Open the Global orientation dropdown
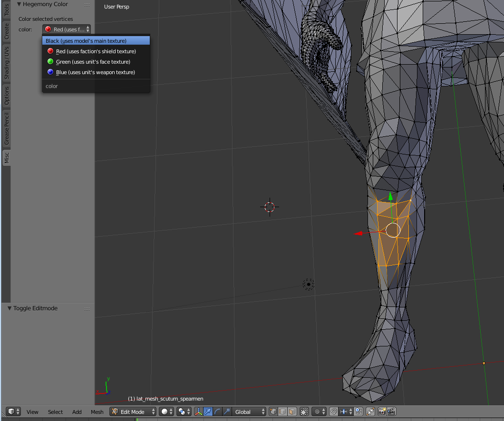This screenshot has width=504, height=421. tap(249, 411)
